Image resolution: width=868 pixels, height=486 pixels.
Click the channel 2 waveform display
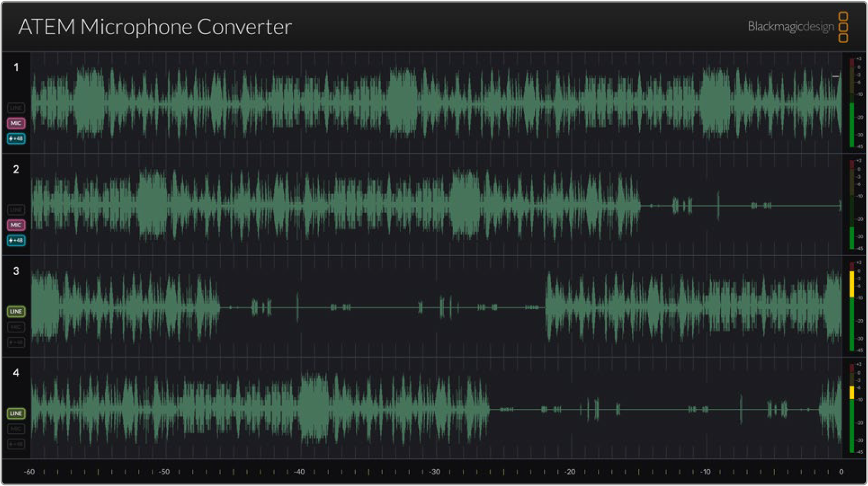(437, 204)
